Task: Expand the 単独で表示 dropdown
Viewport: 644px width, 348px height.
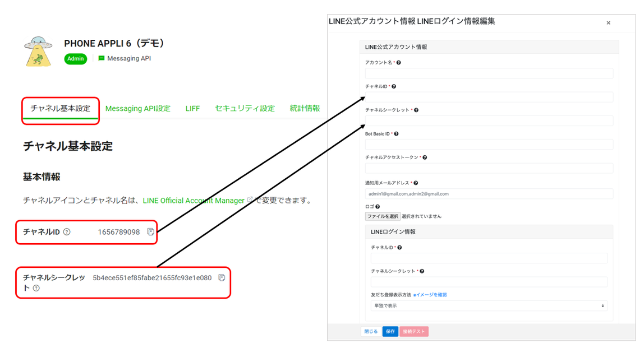Action: coord(489,306)
